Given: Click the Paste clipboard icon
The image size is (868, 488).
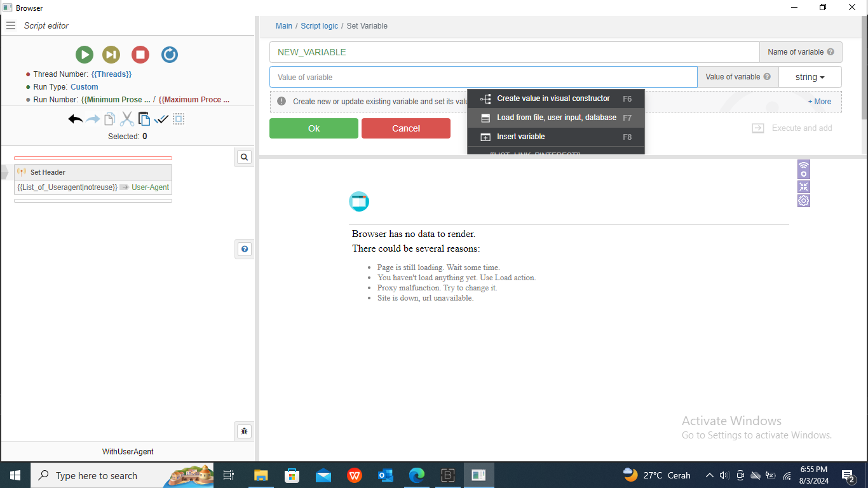Looking at the screenshot, I should coord(144,119).
